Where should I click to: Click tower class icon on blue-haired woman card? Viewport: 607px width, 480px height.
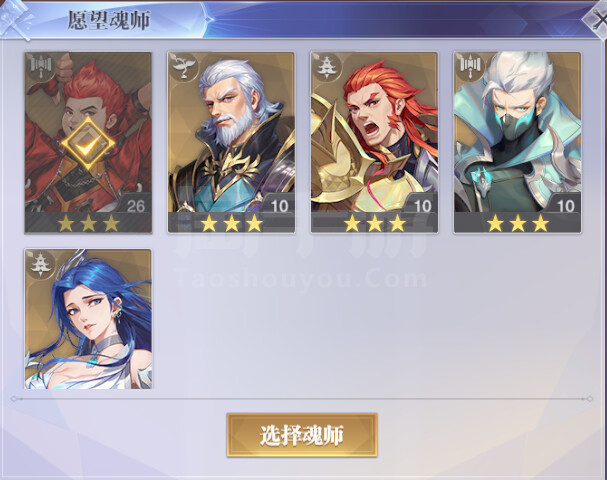40,264
